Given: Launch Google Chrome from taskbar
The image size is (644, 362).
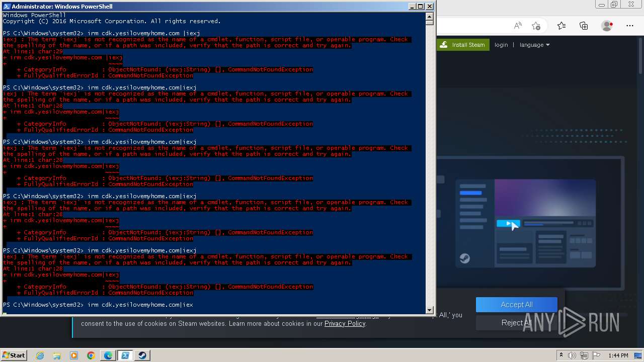Looking at the screenshot, I should tap(91, 355).
